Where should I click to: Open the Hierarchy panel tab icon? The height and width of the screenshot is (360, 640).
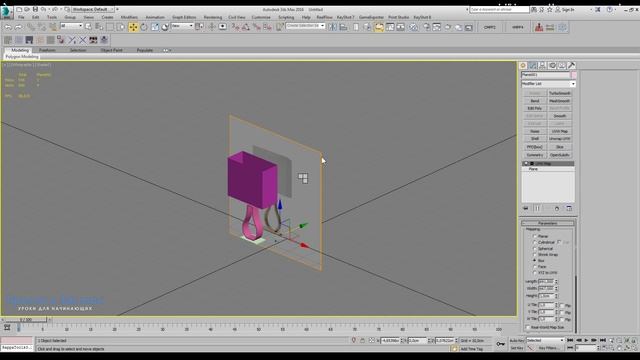pos(542,65)
